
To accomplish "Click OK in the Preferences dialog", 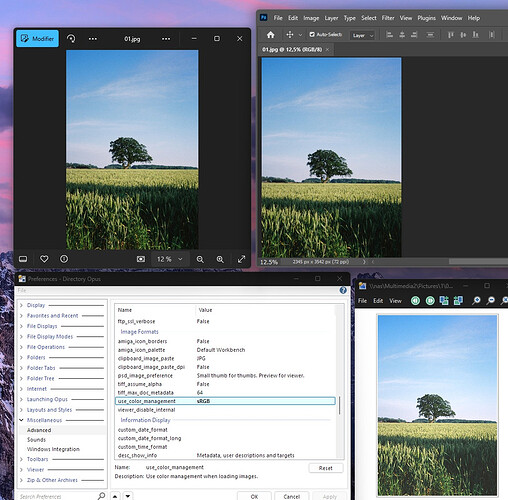I will 254,496.
